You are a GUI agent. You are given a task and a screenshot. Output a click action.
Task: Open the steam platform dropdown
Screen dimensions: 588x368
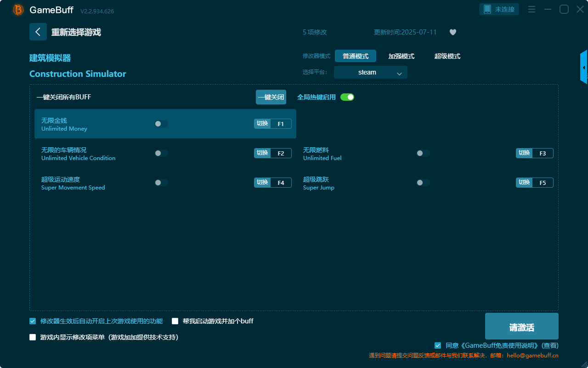click(x=371, y=72)
